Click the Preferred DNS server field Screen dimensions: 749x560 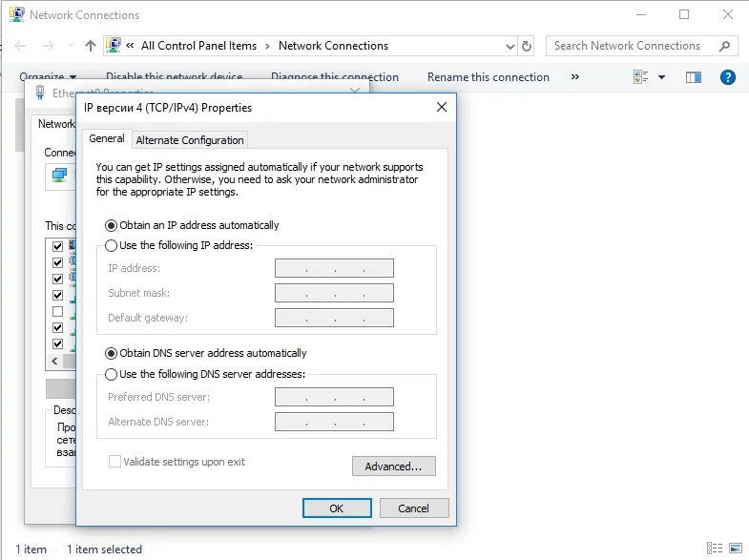(x=334, y=397)
